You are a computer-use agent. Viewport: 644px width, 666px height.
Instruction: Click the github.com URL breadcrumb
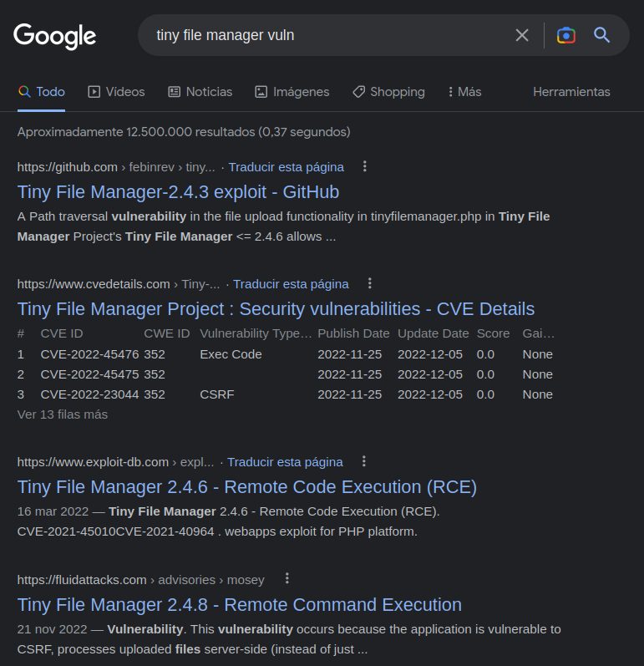click(x=116, y=167)
